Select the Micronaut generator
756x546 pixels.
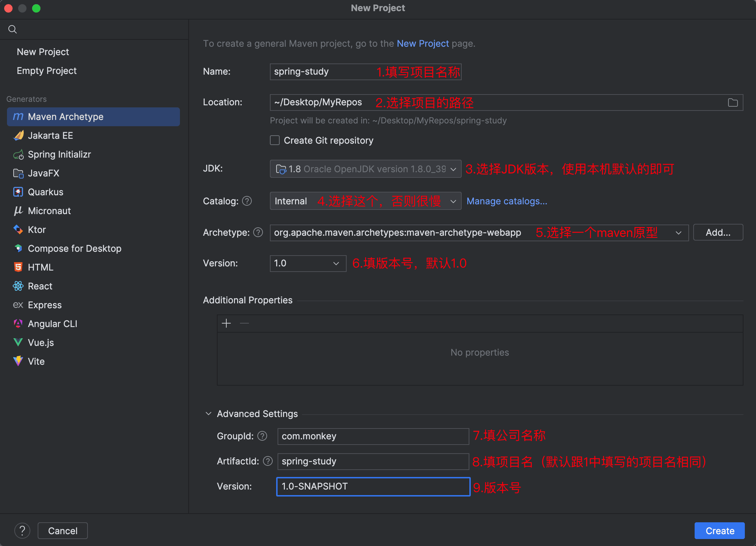click(93, 211)
